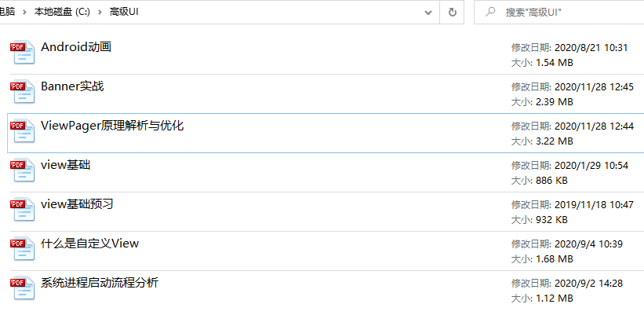Select the view基础预习 PDF file icon
Viewport: 644px width, 315px height.
pos(23,209)
